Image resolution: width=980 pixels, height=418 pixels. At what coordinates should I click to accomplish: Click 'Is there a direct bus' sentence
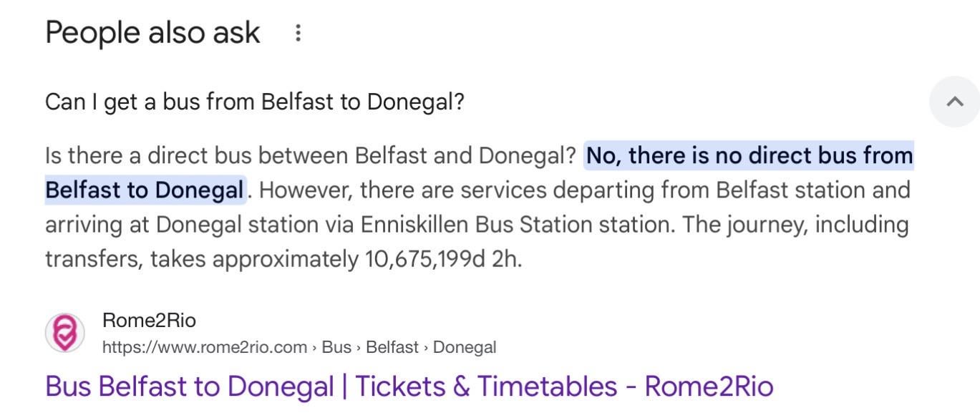click(x=310, y=155)
